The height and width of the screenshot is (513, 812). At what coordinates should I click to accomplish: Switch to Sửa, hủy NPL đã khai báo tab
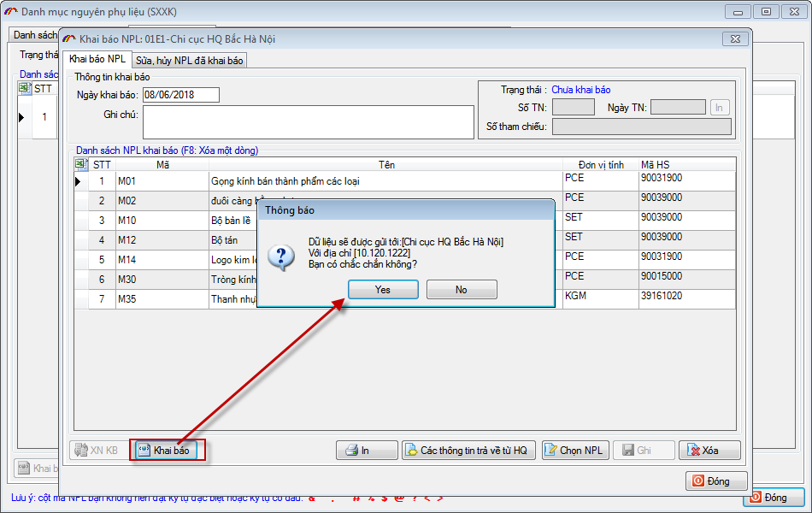[190, 61]
